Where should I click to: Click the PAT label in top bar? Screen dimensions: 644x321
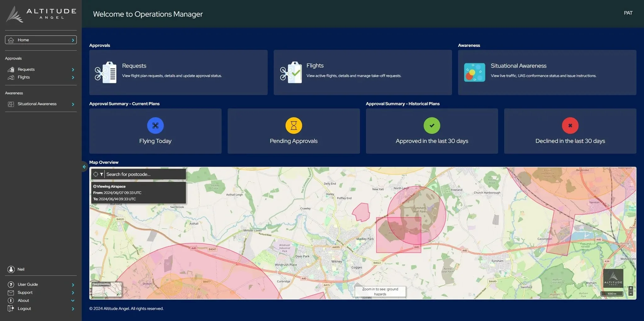pos(628,13)
